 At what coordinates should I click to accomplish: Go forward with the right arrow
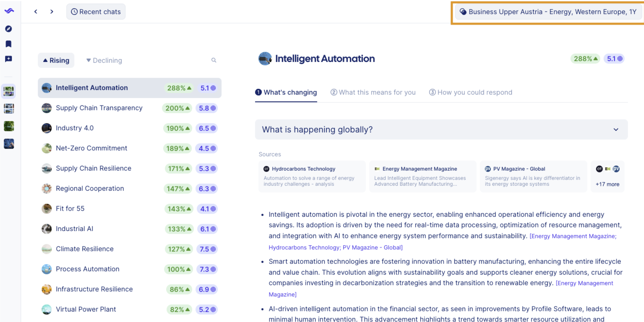(52, 12)
